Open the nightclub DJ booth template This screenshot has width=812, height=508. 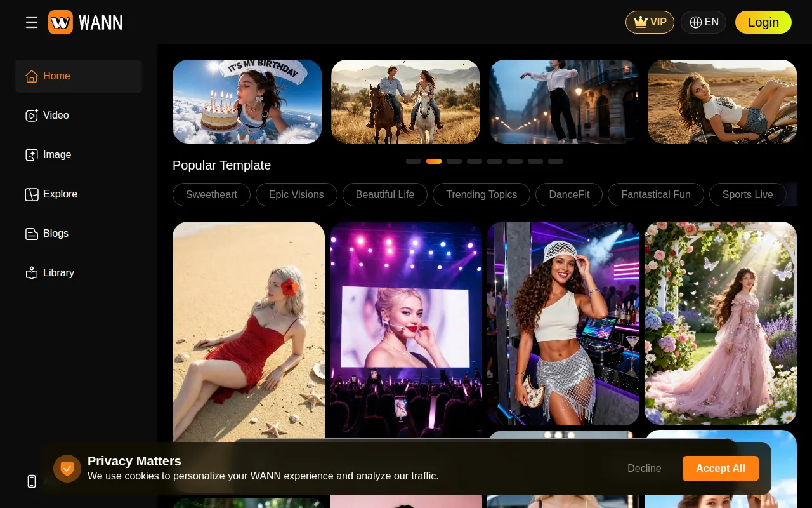tap(563, 323)
